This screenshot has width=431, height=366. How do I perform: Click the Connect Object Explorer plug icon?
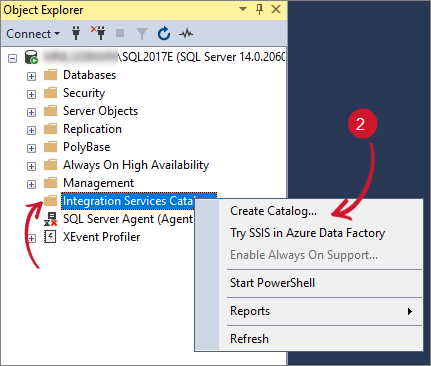click(76, 33)
